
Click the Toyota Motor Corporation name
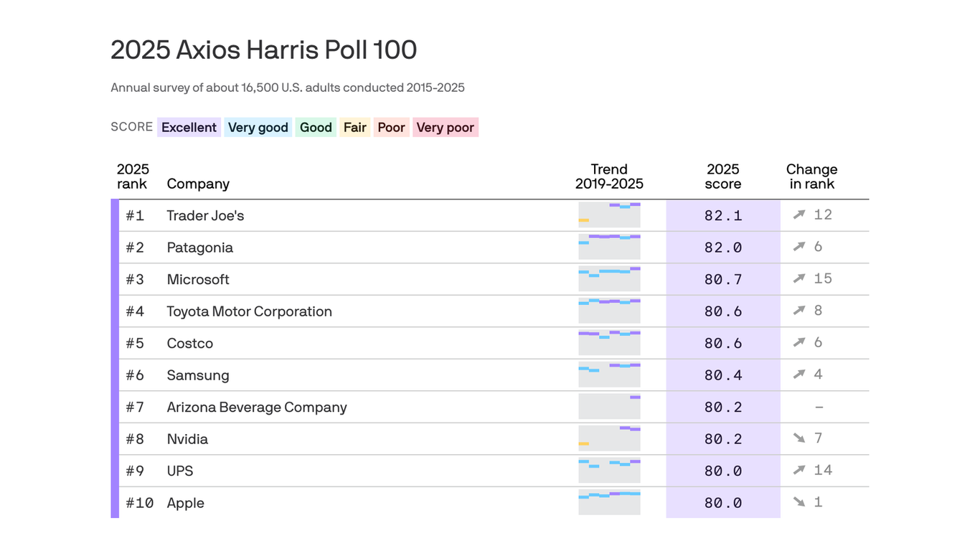(249, 311)
